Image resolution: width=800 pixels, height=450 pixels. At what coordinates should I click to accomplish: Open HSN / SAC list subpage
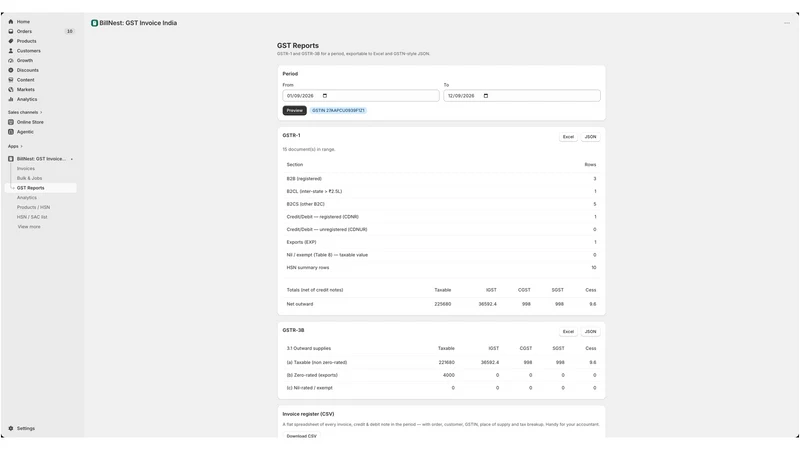click(x=32, y=217)
